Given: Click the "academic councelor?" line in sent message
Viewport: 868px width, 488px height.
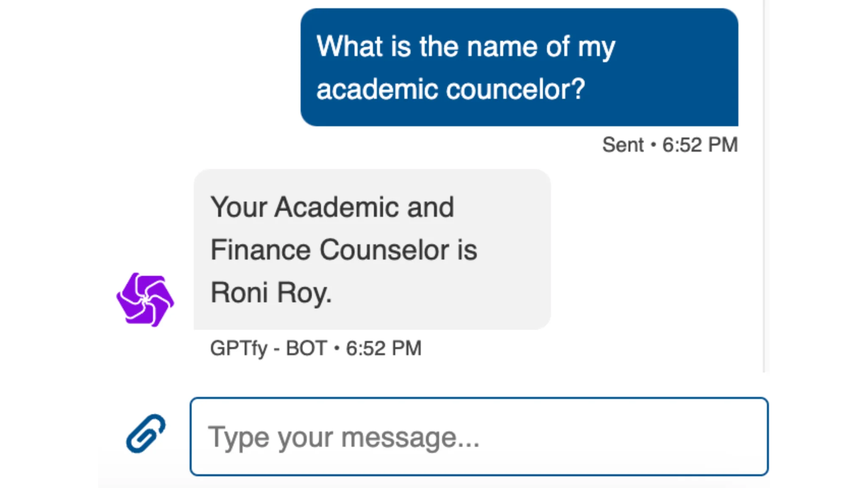Looking at the screenshot, I should pos(451,89).
